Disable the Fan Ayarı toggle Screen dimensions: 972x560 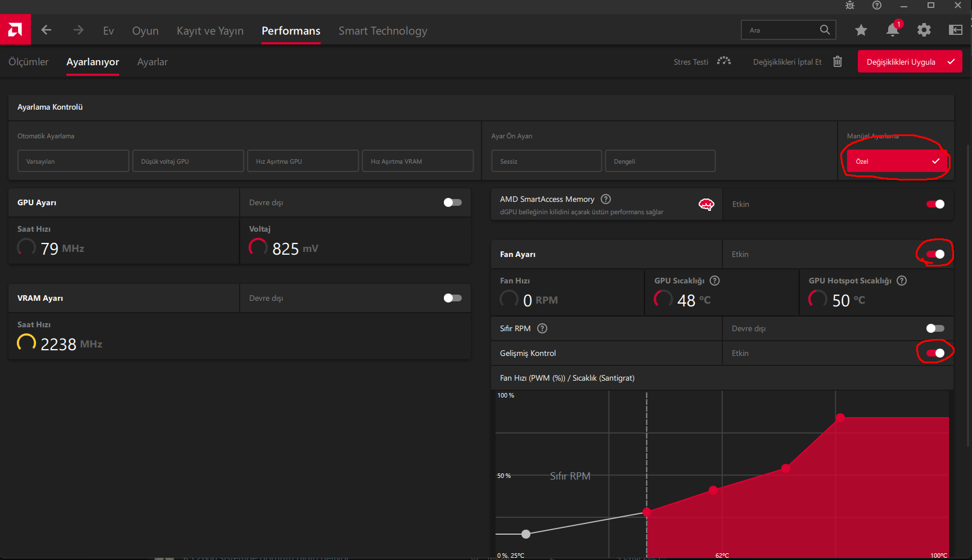pyautogui.click(x=935, y=254)
